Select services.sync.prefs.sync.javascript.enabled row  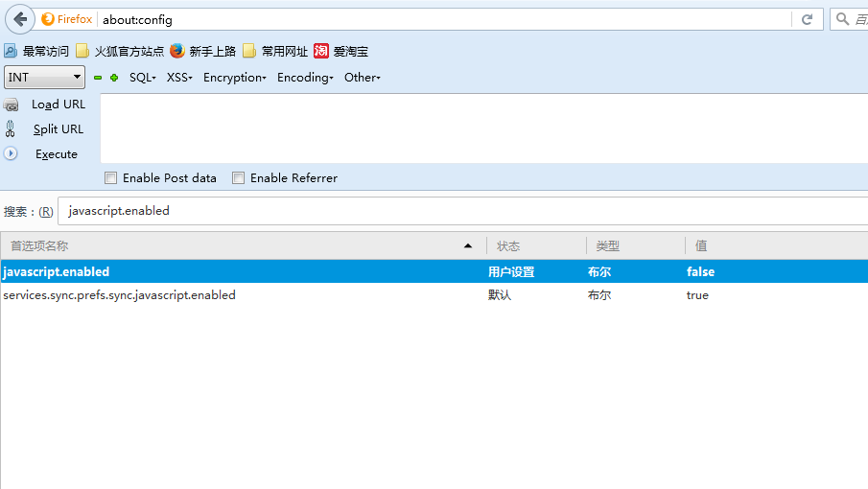(434, 295)
